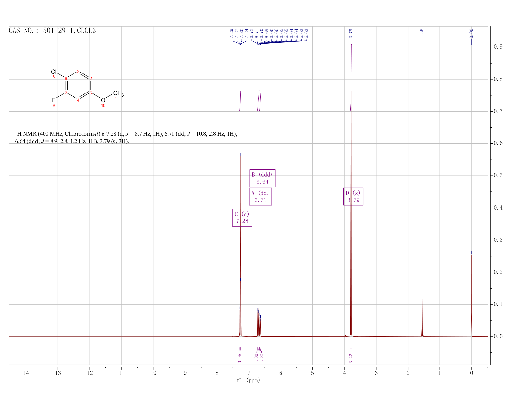Click the 10 ppm axis tick label
The width and height of the screenshot is (532, 411).
pyautogui.click(x=153, y=373)
